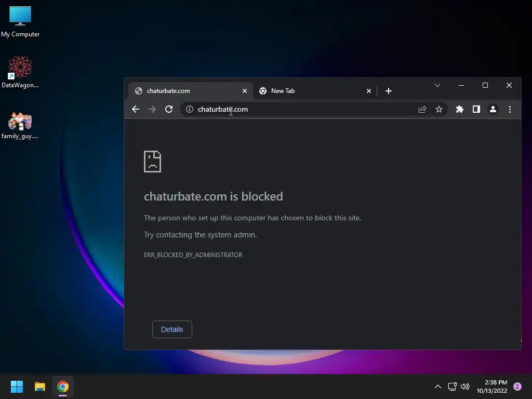Image resolution: width=532 pixels, height=399 pixels.
Task: Close the chaturbate.com tab
Action: (x=245, y=91)
